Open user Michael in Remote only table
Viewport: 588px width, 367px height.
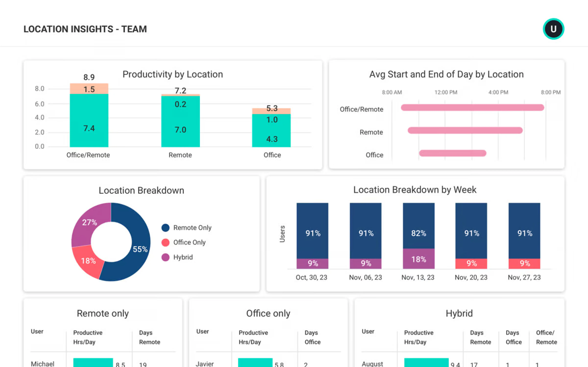43,364
